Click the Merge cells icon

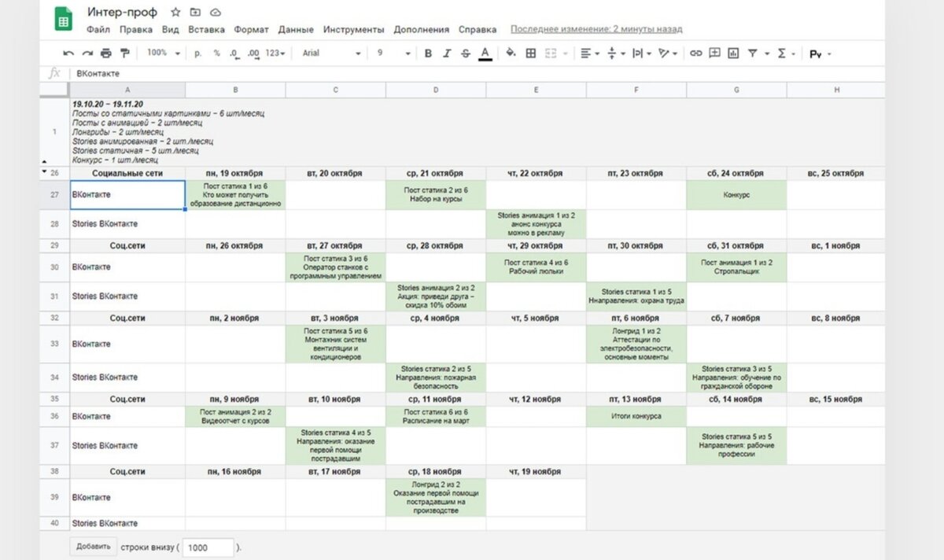551,53
